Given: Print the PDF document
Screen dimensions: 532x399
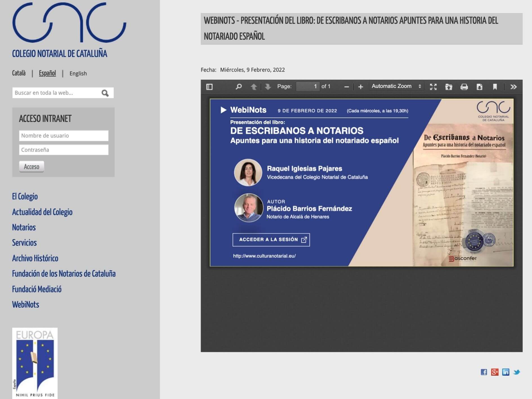Looking at the screenshot, I should coord(464,87).
